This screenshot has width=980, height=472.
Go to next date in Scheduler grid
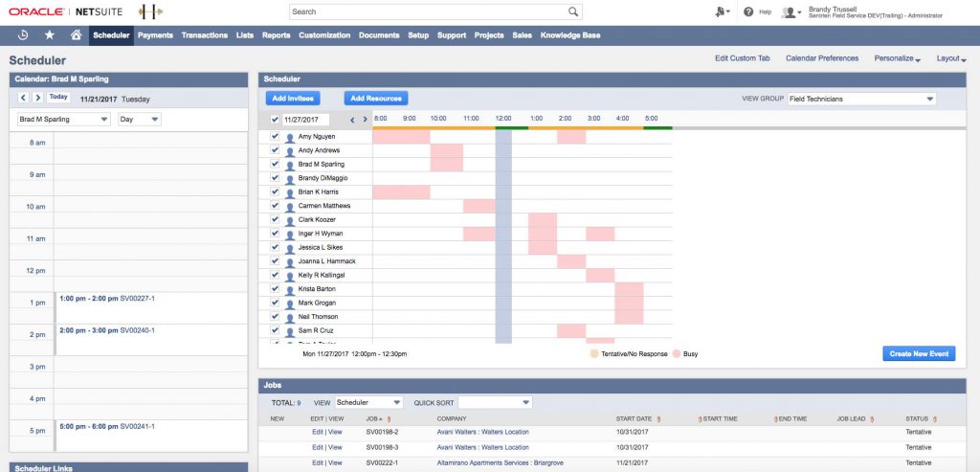[x=365, y=120]
